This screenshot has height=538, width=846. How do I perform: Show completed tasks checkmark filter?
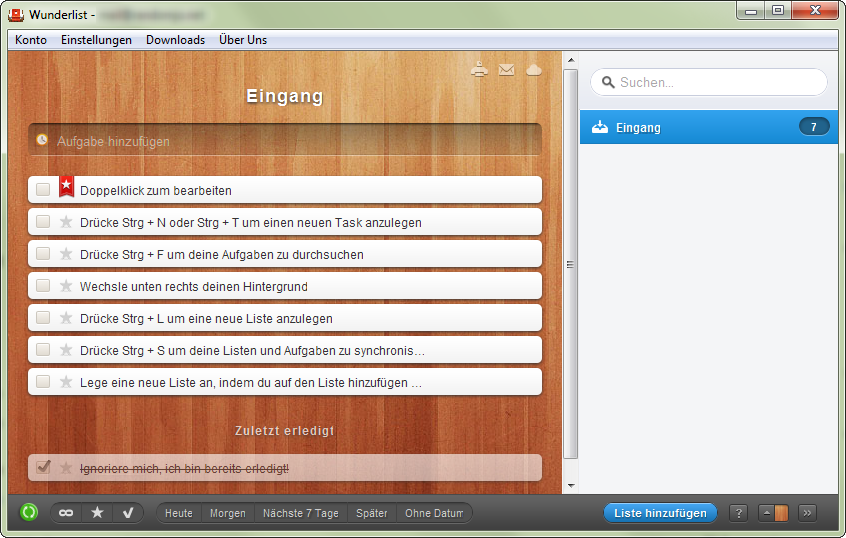(x=128, y=513)
